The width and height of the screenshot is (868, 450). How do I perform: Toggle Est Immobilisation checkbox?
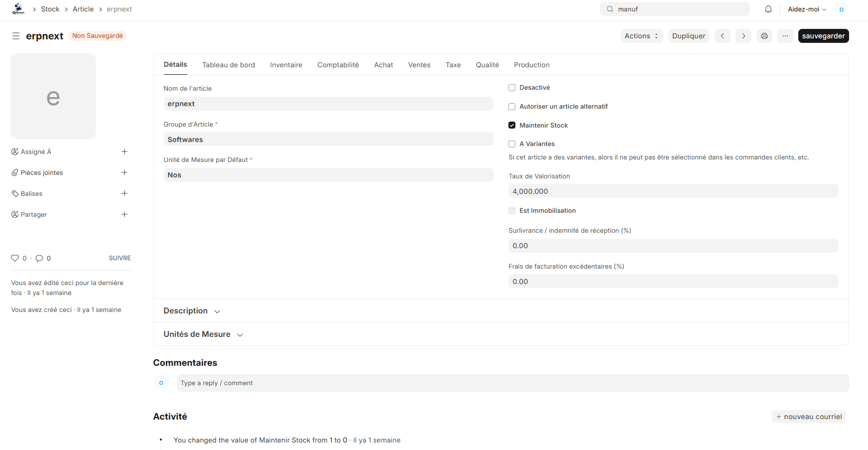click(512, 211)
